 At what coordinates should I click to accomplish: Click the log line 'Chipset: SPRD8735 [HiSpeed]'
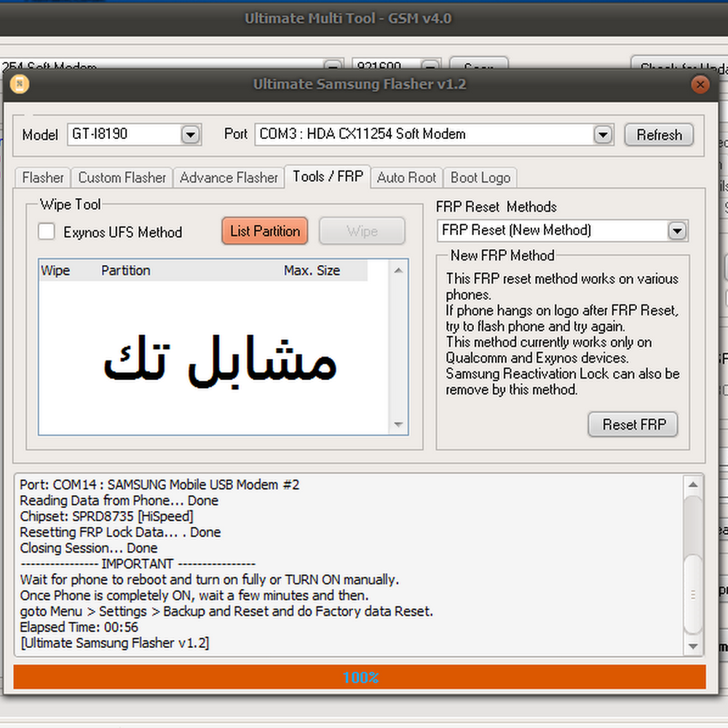[106, 516]
